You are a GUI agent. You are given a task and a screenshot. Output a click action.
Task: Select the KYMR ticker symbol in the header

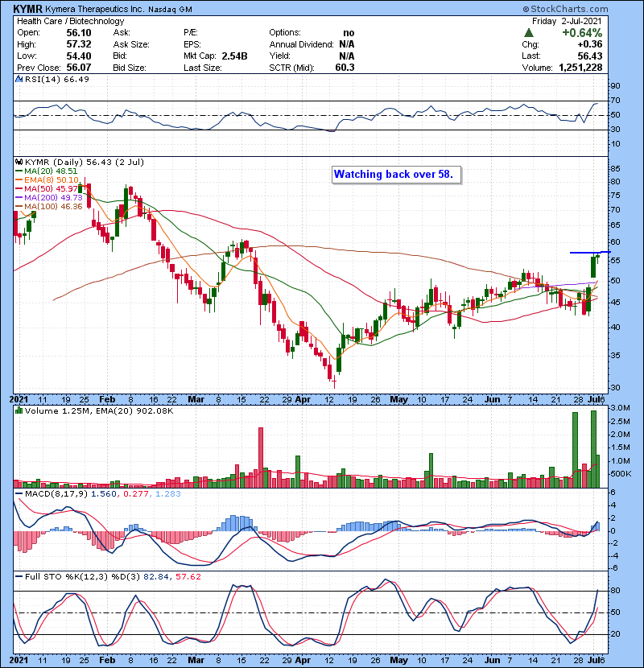[27, 9]
